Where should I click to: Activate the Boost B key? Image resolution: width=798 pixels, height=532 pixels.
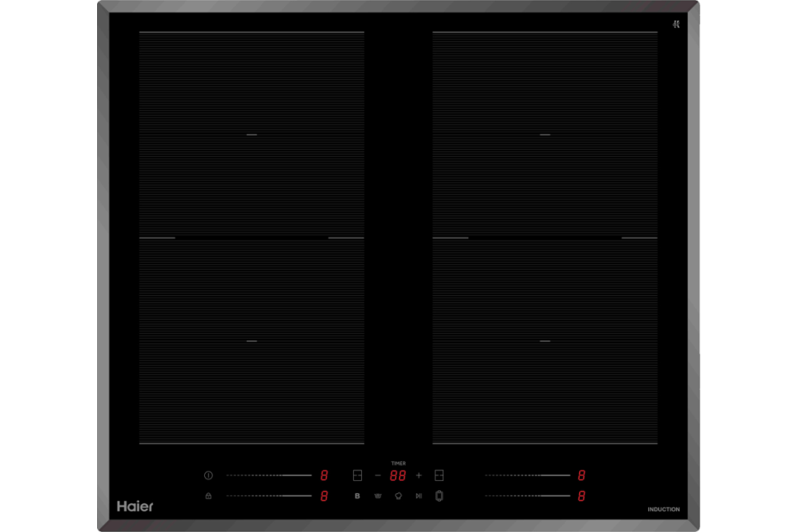pos(357,496)
